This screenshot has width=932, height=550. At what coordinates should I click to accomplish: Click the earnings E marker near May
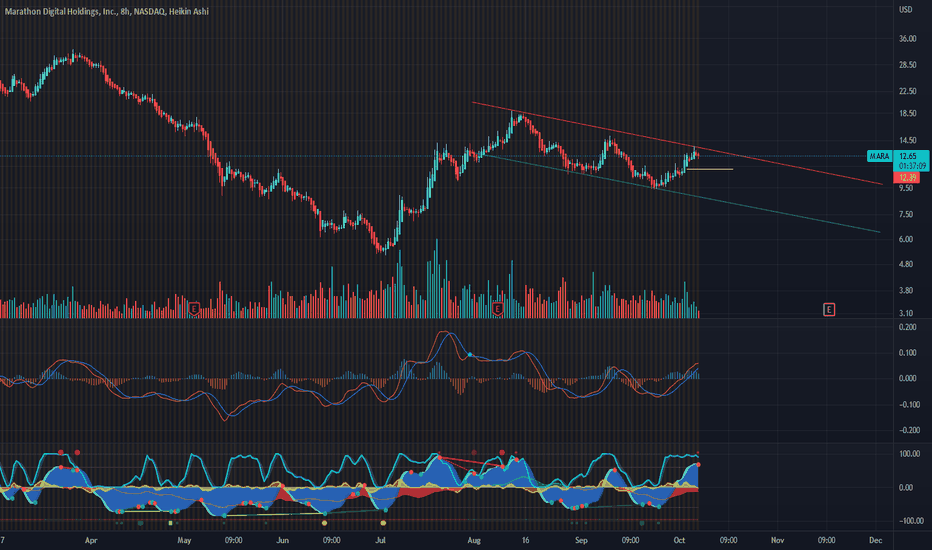(193, 309)
